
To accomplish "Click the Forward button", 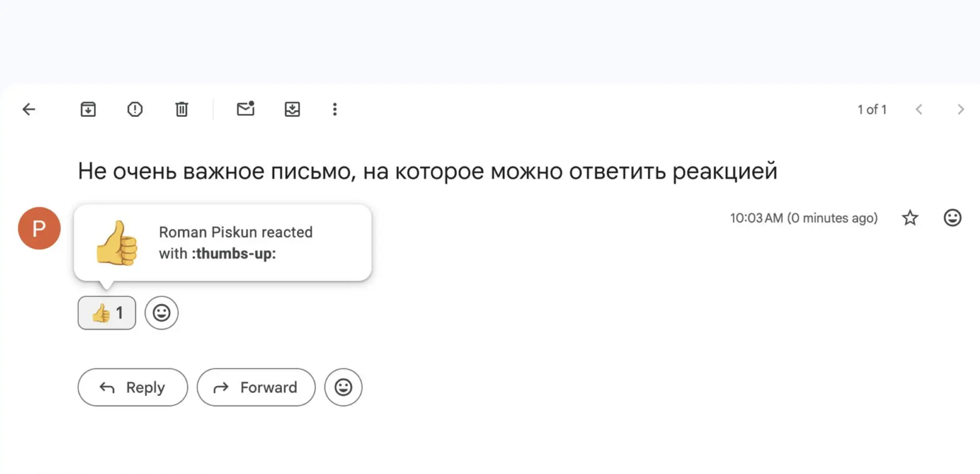I will coord(256,387).
